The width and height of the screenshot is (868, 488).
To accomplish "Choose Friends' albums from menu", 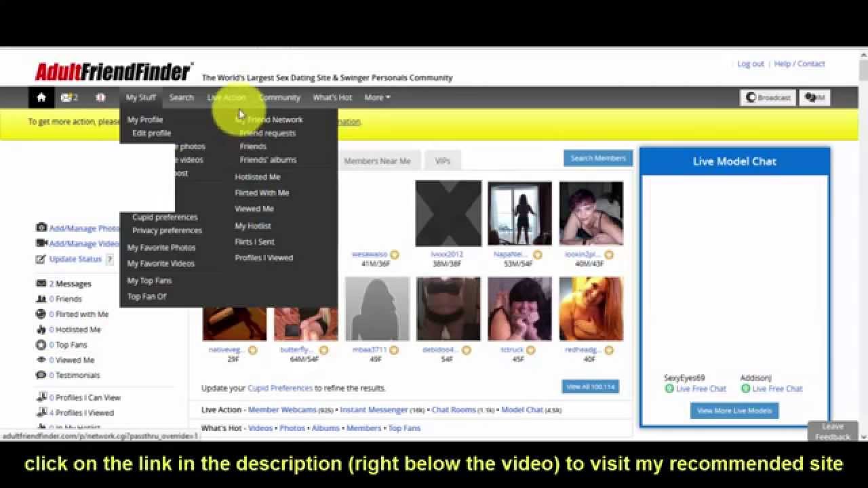I will click(268, 160).
